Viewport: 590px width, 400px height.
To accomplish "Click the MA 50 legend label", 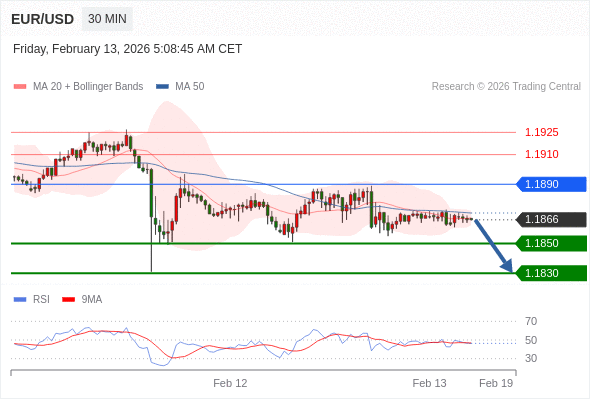I will [190, 87].
